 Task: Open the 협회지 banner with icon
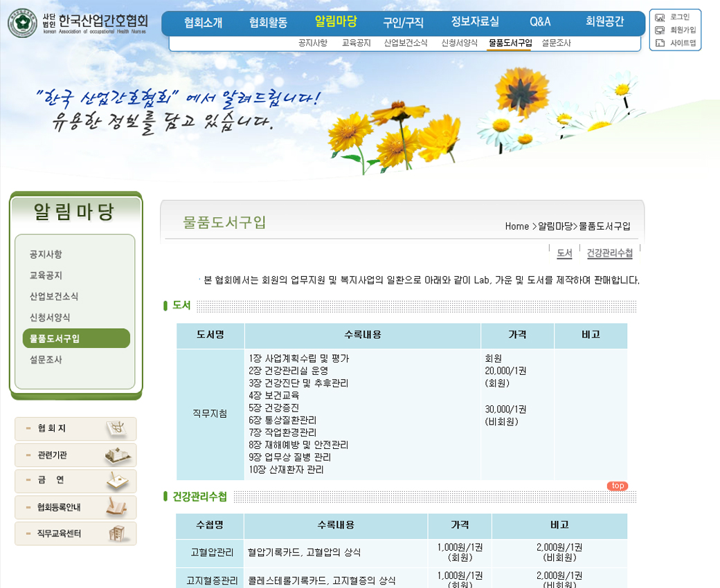75,429
